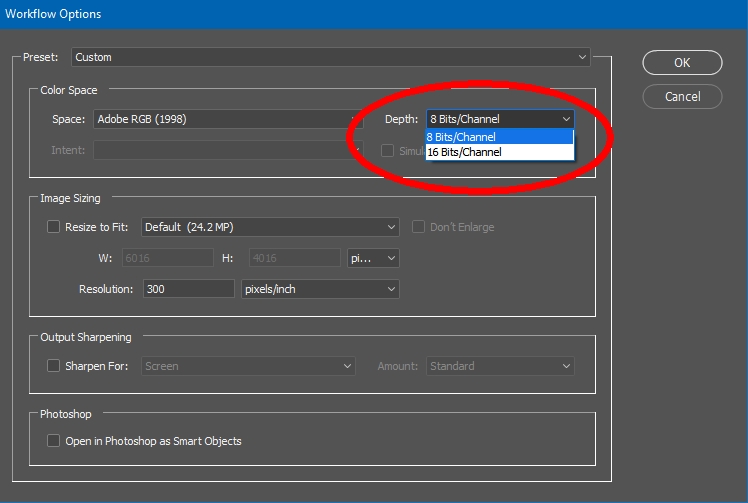Select 16 Bits/Channel option
The image size is (748, 503).
pyautogui.click(x=499, y=152)
